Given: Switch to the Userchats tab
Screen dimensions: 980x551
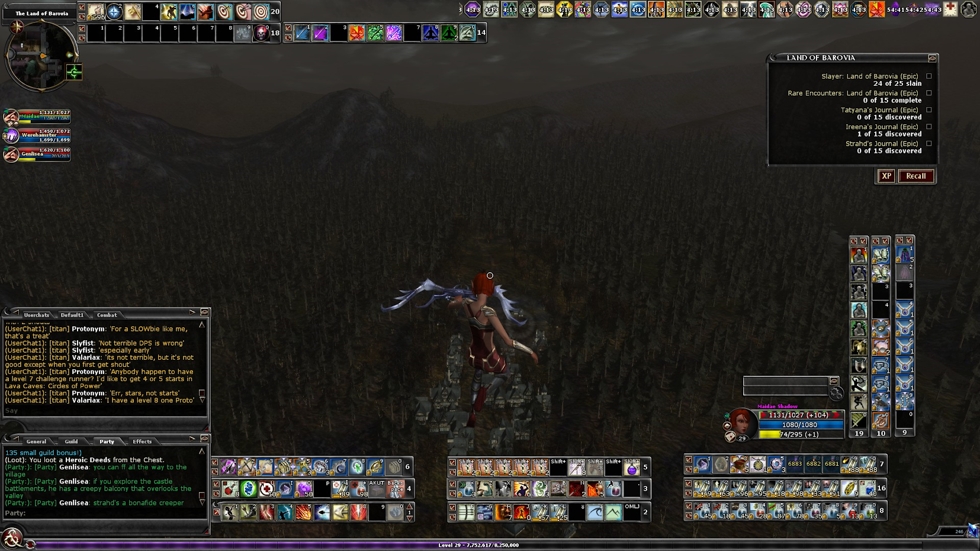Looking at the screenshot, I should (37, 315).
